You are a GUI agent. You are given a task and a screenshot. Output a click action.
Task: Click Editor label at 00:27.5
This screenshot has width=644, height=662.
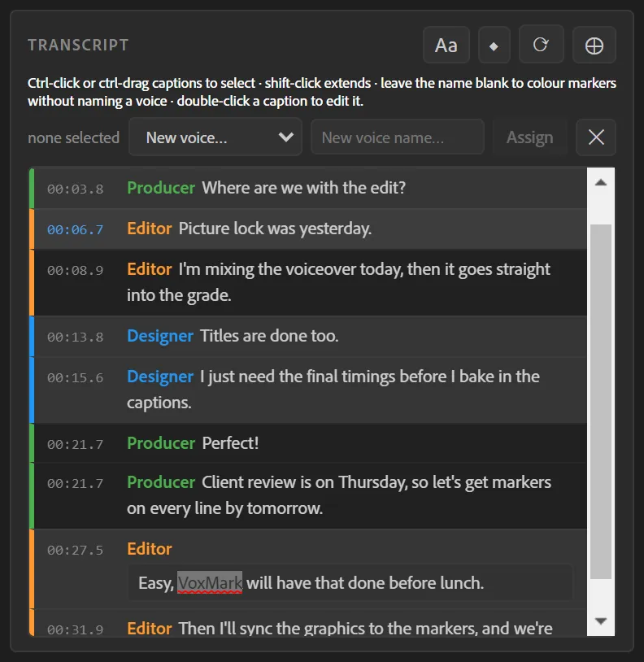(150, 549)
